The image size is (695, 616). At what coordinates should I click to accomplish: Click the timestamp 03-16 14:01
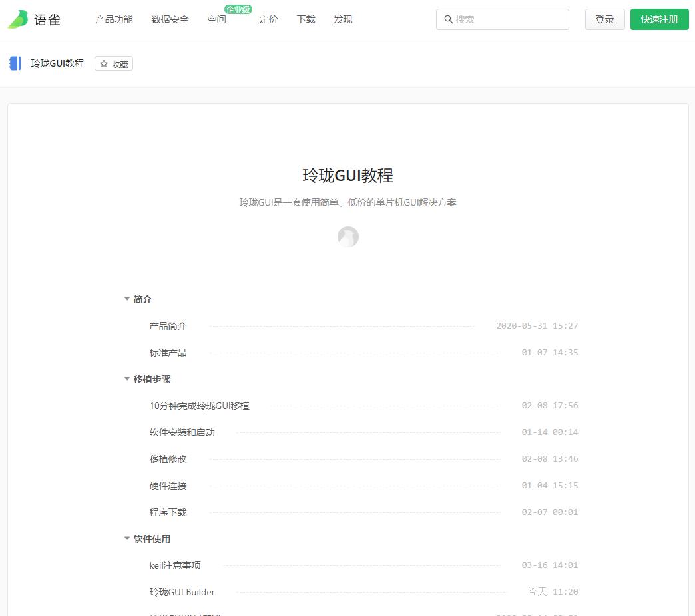pos(550,565)
